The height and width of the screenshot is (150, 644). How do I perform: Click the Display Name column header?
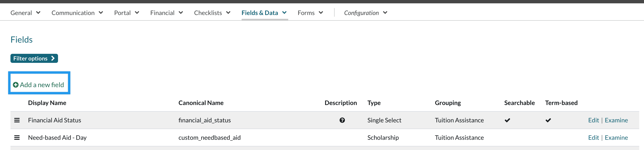click(x=47, y=103)
